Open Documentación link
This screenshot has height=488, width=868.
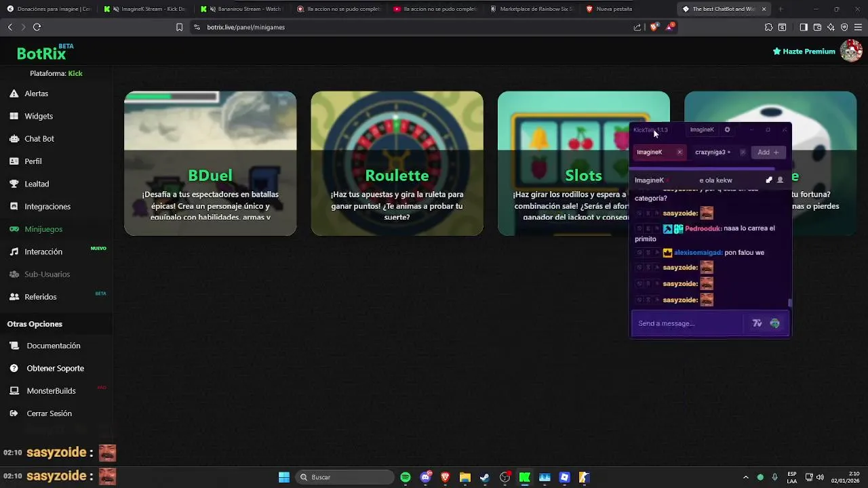pos(54,346)
